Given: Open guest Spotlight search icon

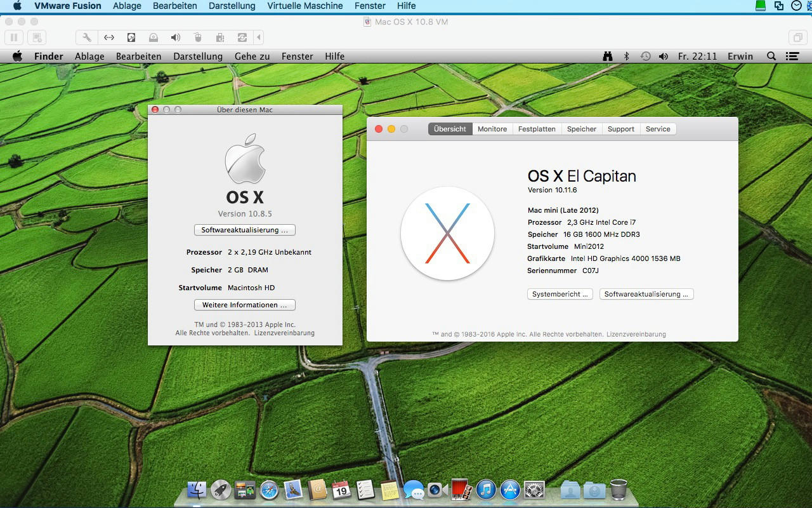Looking at the screenshot, I should (x=771, y=56).
